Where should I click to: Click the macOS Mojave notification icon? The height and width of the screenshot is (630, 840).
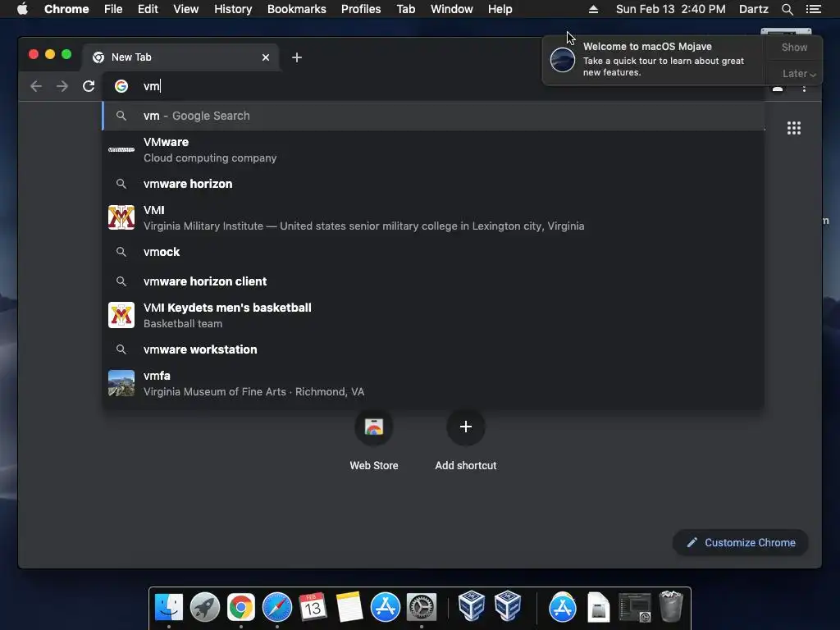563,59
